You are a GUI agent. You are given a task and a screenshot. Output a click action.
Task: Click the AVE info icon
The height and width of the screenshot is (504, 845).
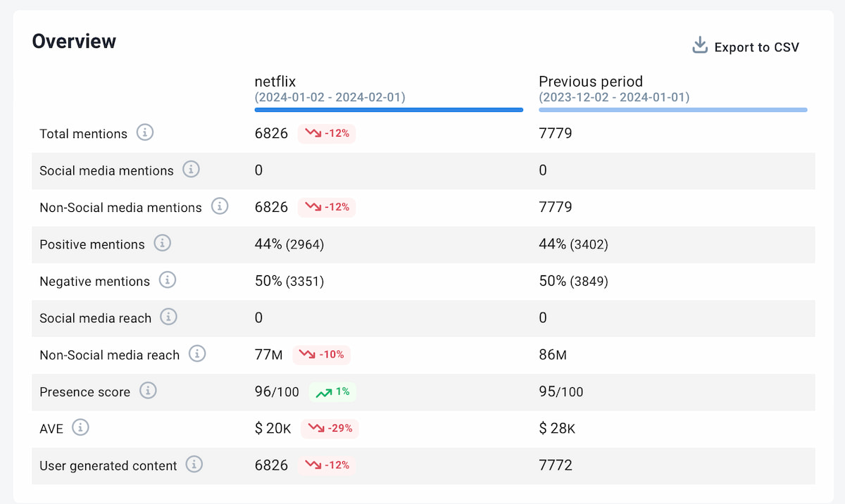click(81, 428)
